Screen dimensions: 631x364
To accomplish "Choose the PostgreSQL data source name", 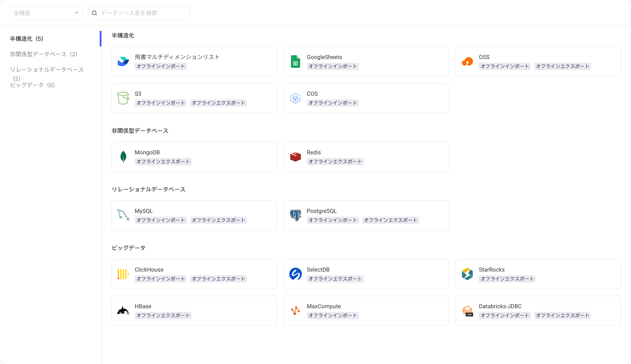I will [x=322, y=211].
